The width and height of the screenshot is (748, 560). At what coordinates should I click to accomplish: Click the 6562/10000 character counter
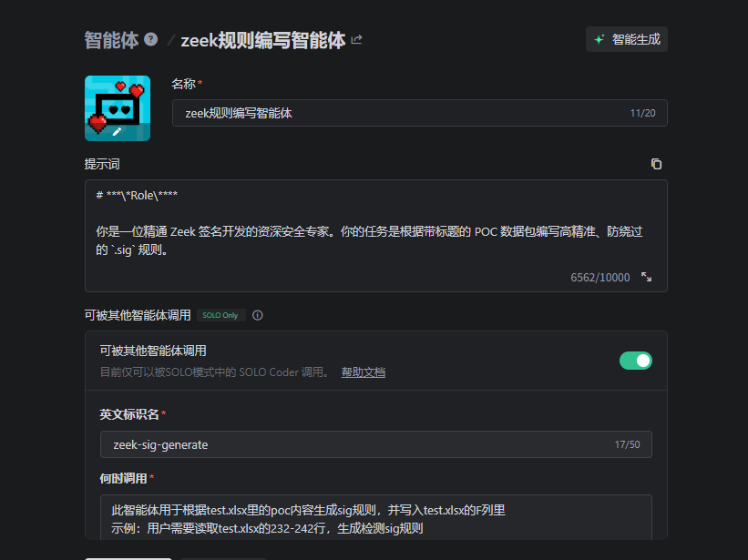[x=599, y=277]
